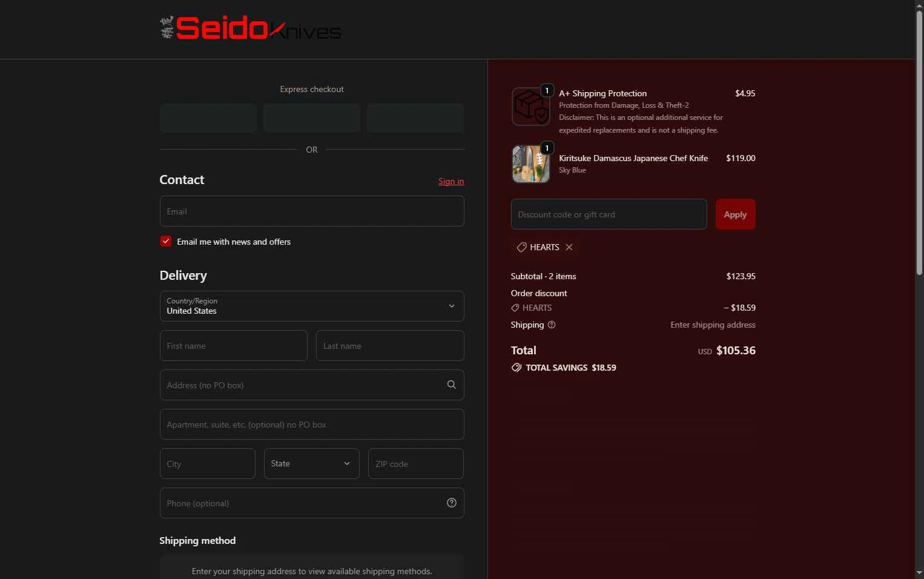
Task: Click the Sky Blue variant text
Action: point(572,170)
